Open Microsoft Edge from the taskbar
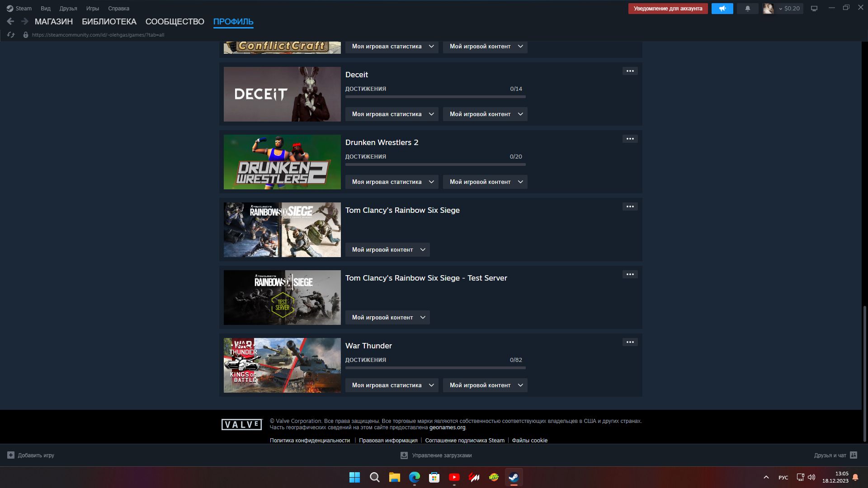The width and height of the screenshot is (868, 488). point(414,477)
